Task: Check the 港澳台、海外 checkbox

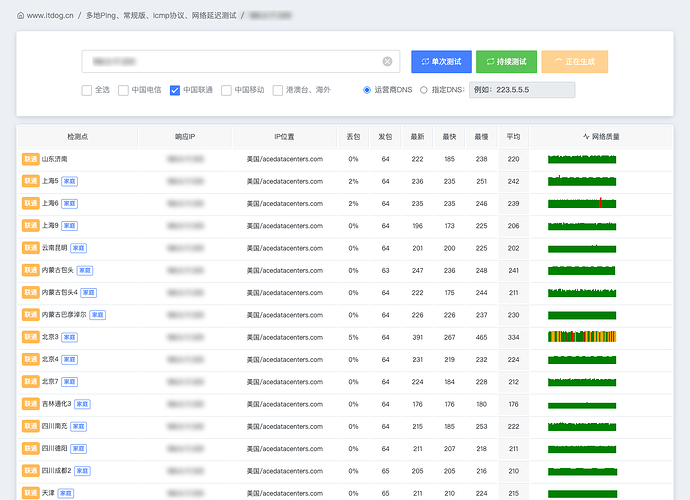Action: (x=278, y=90)
